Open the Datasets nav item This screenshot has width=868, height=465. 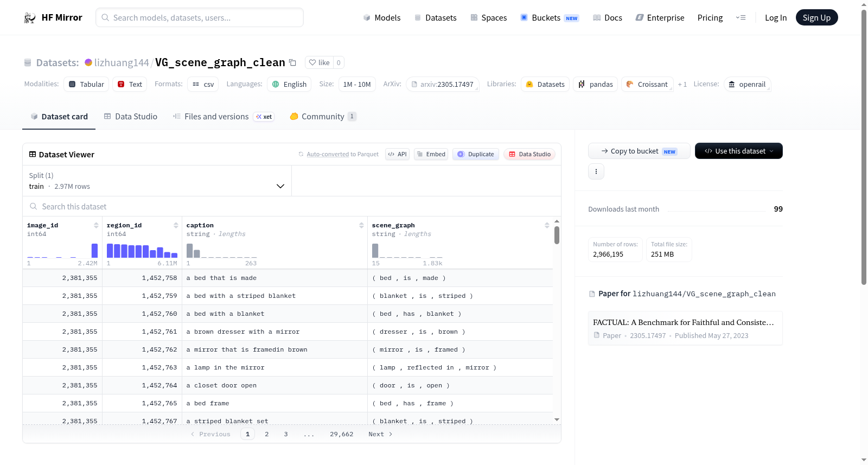435,18
